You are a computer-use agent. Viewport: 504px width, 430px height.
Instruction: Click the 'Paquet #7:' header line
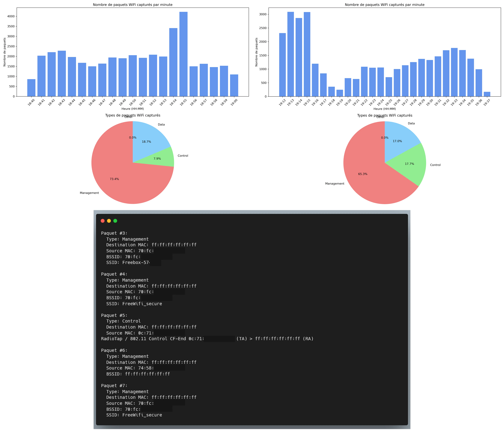(114, 386)
